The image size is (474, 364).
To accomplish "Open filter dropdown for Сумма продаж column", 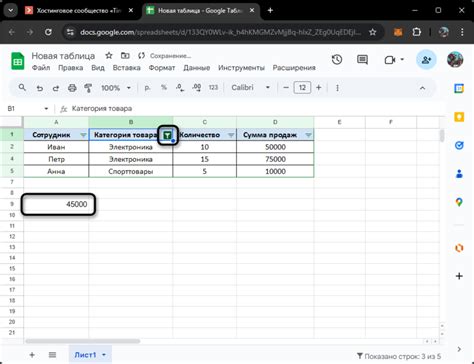I will click(x=308, y=135).
